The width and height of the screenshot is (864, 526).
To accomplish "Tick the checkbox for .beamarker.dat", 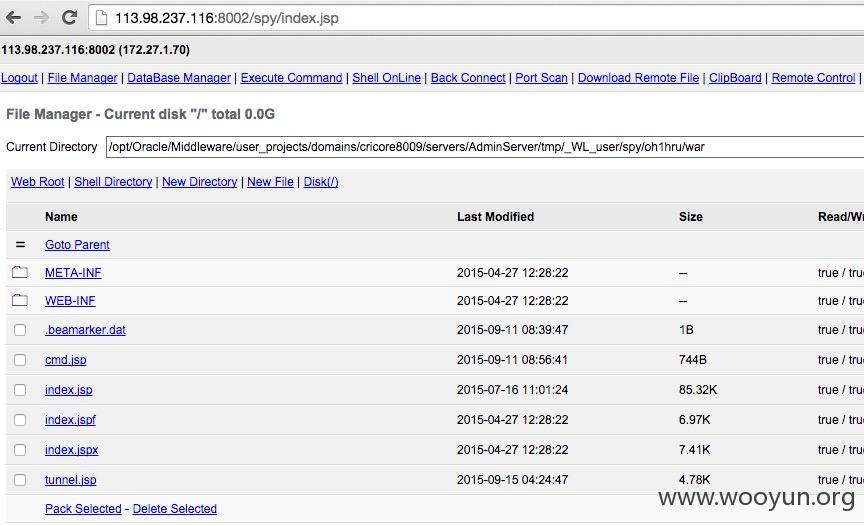I will pyautogui.click(x=20, y=330).
